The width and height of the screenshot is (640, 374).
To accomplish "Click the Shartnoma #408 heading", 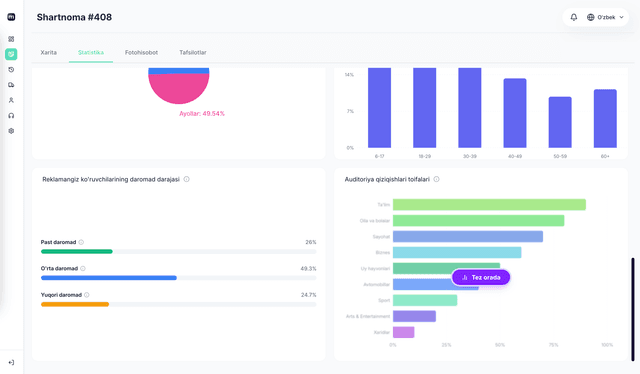I will [x=74, y=17].
